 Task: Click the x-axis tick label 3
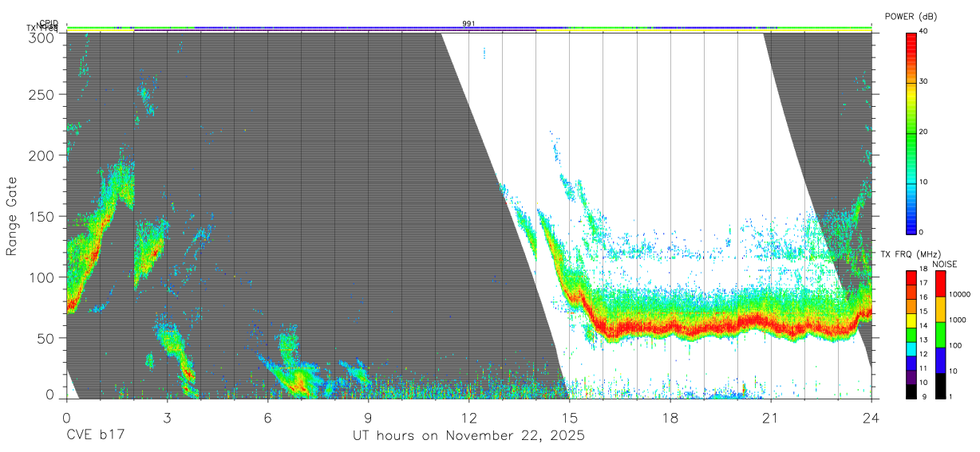tap(167, 417)
